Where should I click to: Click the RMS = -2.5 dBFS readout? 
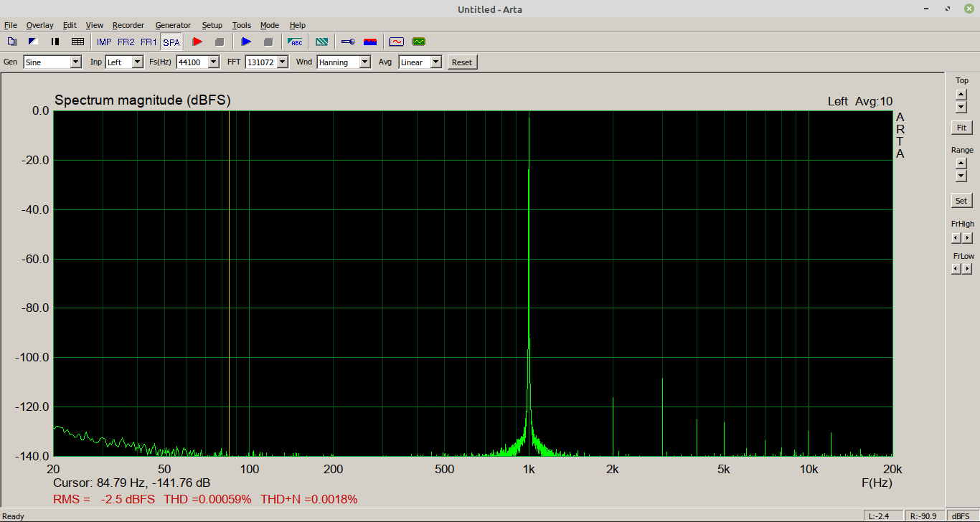coord(103,499)
